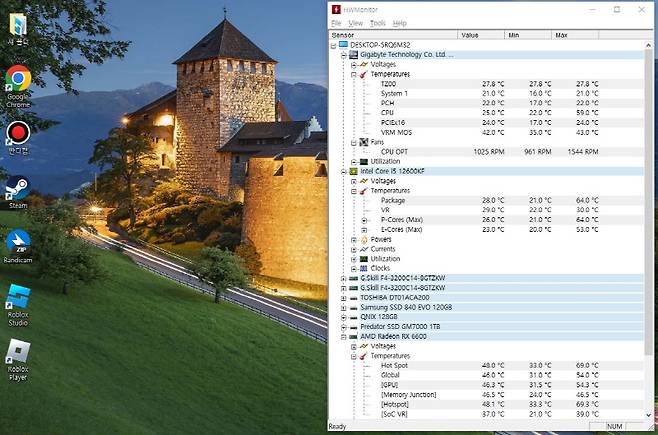
Task: Click the red record-circle Bandicam icon
Action: [17, 133]
